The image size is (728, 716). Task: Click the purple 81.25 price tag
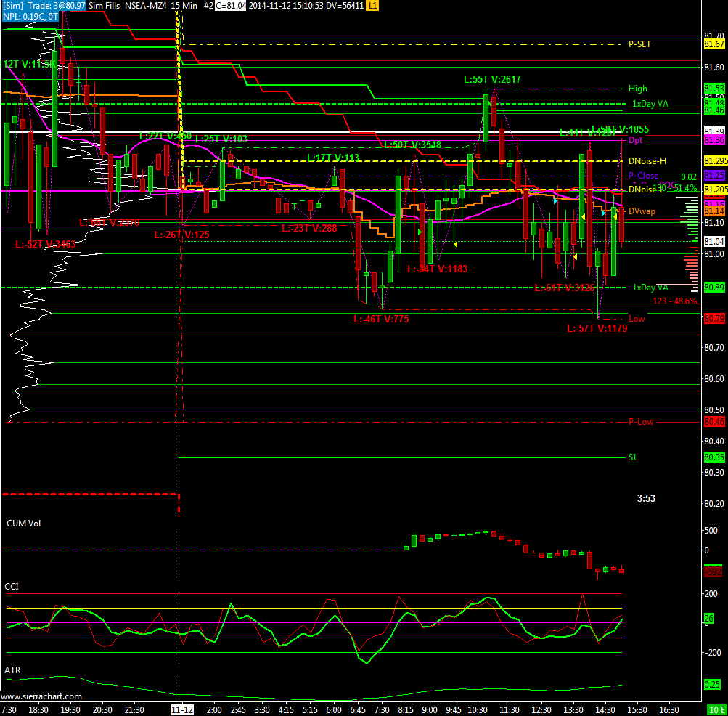[714, 176]
